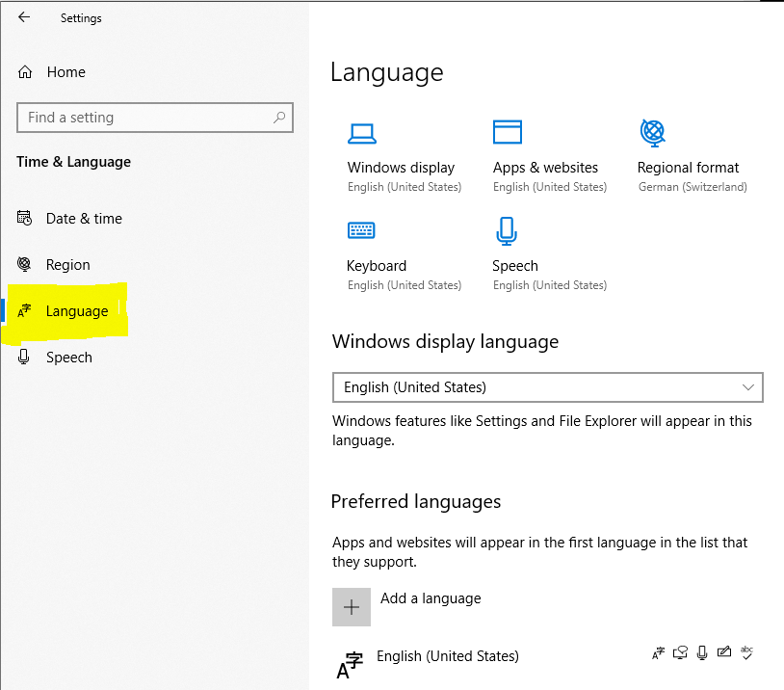Click the Add a language label

(x=431, y=598)
